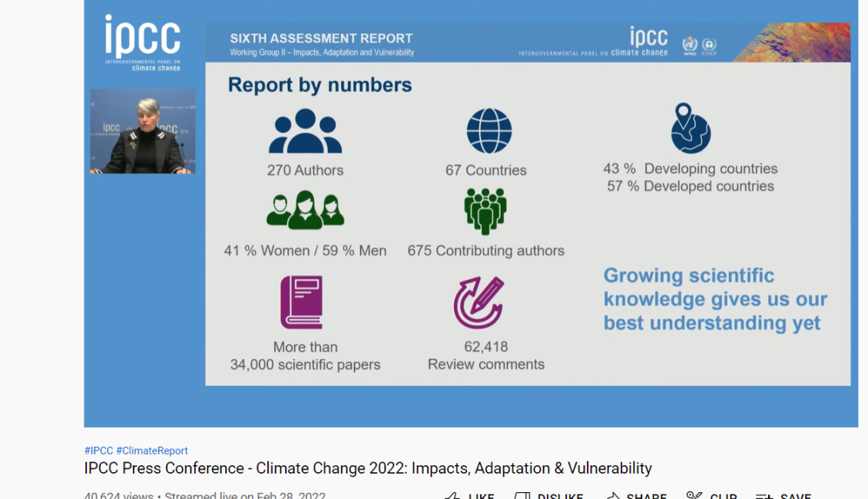Screen dimensions: 868x499
Task: Click the presenter webcam inset
Action: [143, 131]
